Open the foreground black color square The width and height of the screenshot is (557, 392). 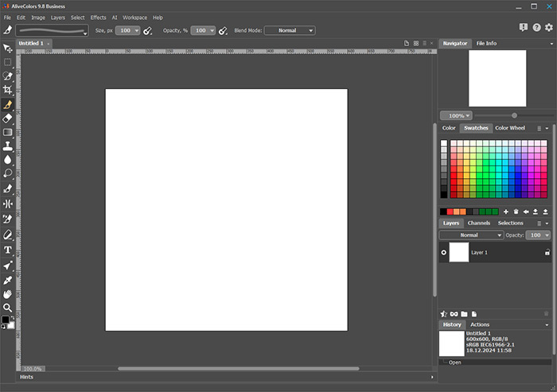[6, 320]
